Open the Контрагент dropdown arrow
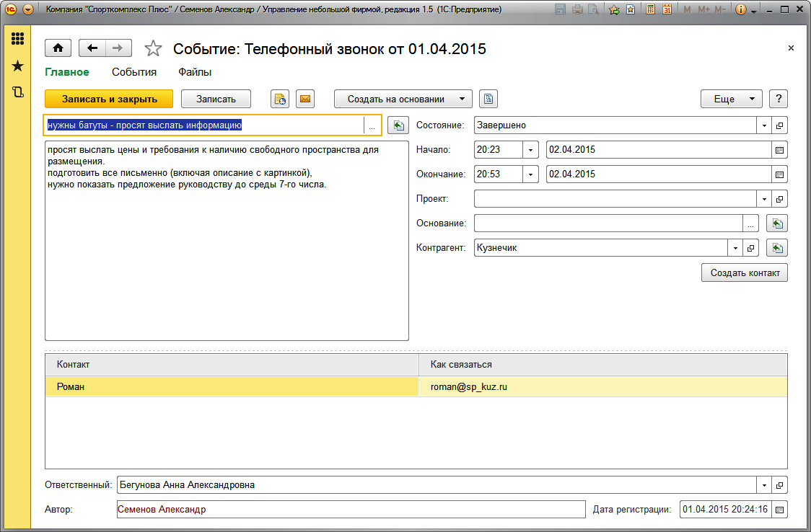 735,248
